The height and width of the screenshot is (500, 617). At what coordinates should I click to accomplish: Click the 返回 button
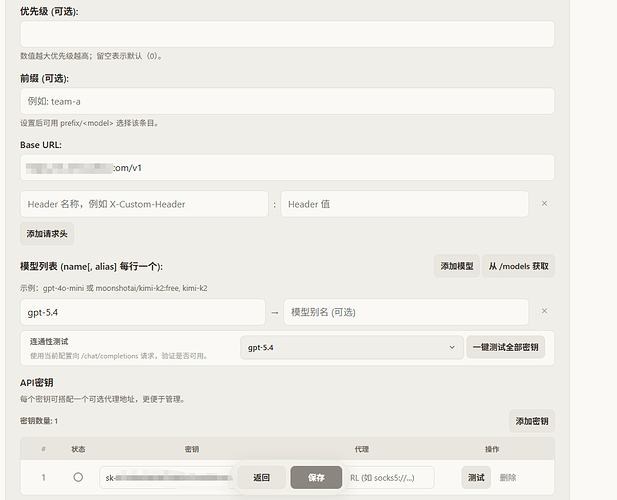[261, 478]
